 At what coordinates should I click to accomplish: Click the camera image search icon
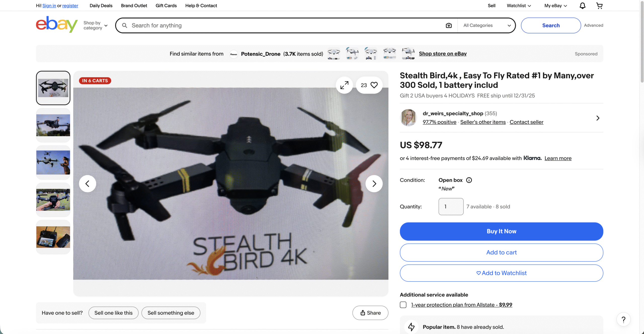tap(449, 25)
